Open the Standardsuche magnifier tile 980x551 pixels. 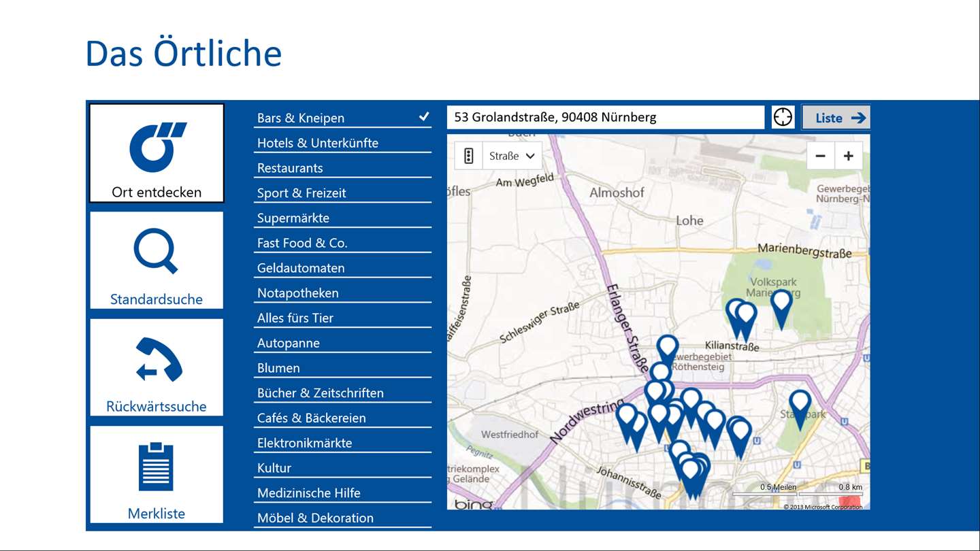(157, 260)
